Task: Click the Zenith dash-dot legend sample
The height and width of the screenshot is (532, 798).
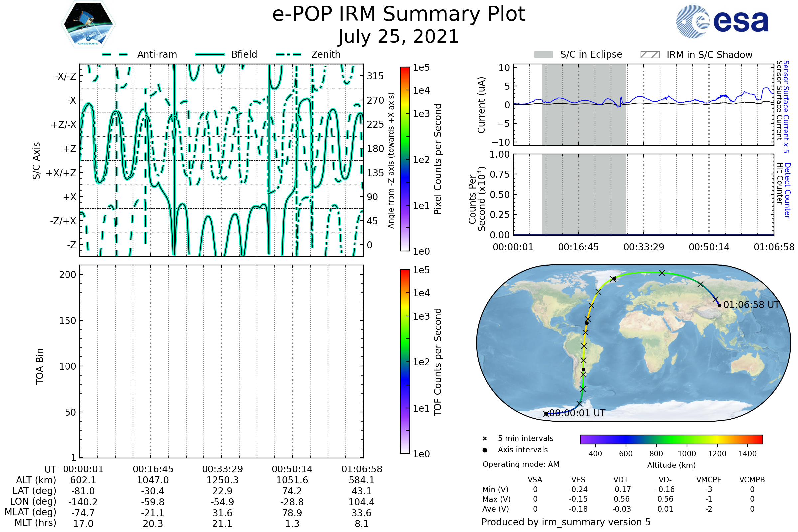Action: (288, 54)
